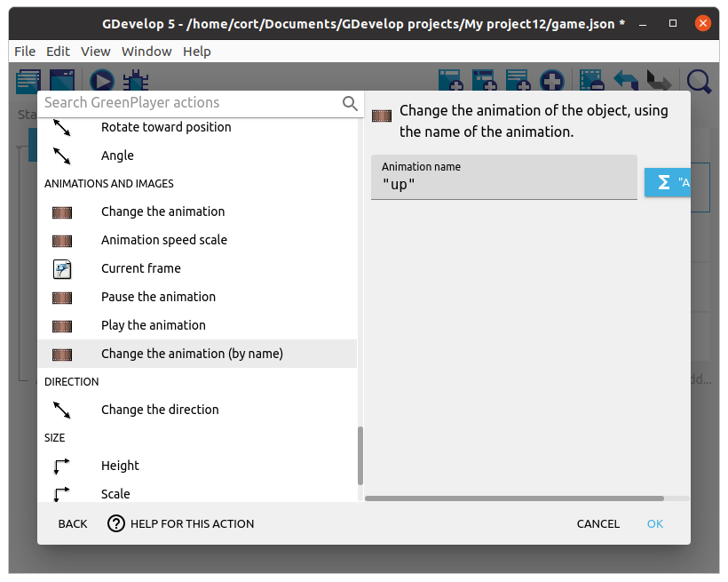Choose the Change the direction action
The width and height of the screenshot is (728, 582).
click(x=197, y=410)
